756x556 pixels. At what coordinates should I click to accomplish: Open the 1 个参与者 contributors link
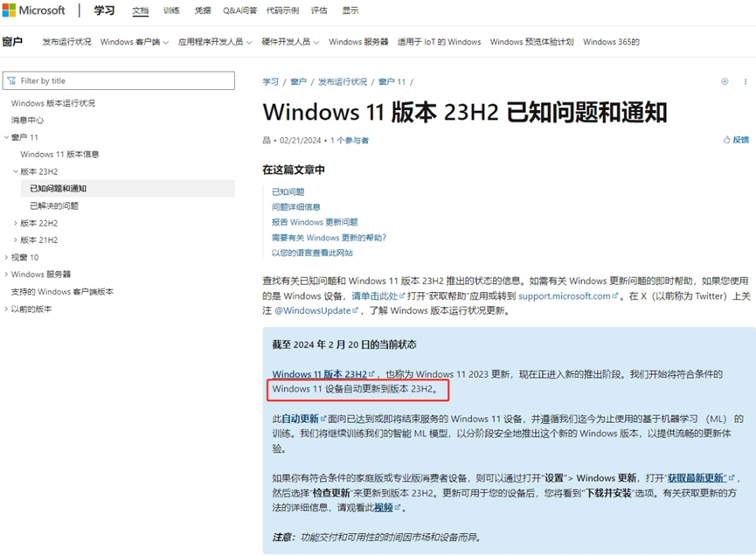tap(350, 141)
